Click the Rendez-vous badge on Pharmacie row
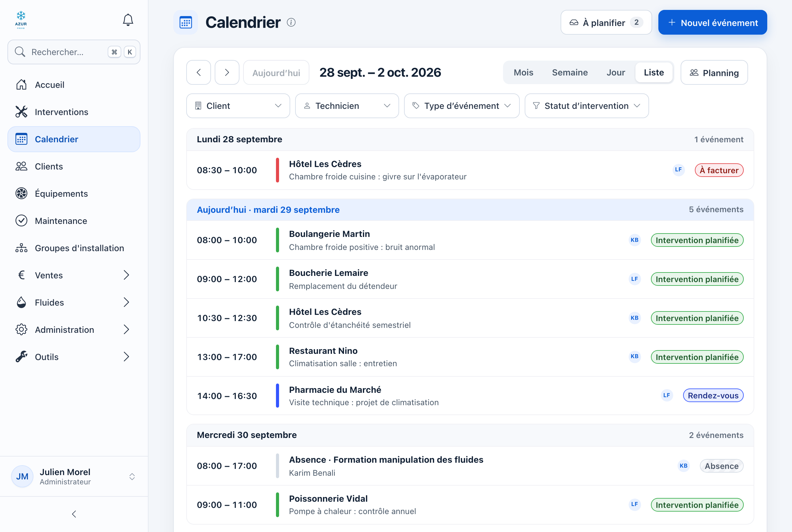The image size is (792, 532). (713, 395)
